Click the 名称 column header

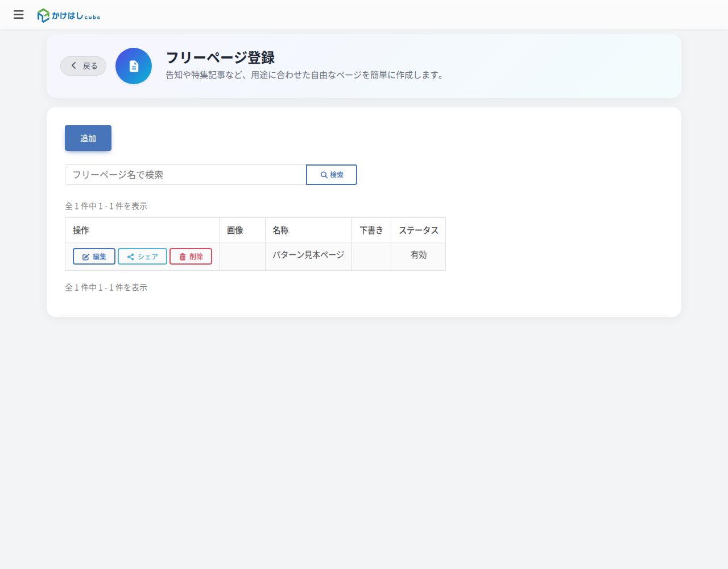click(x=308, y=230)
